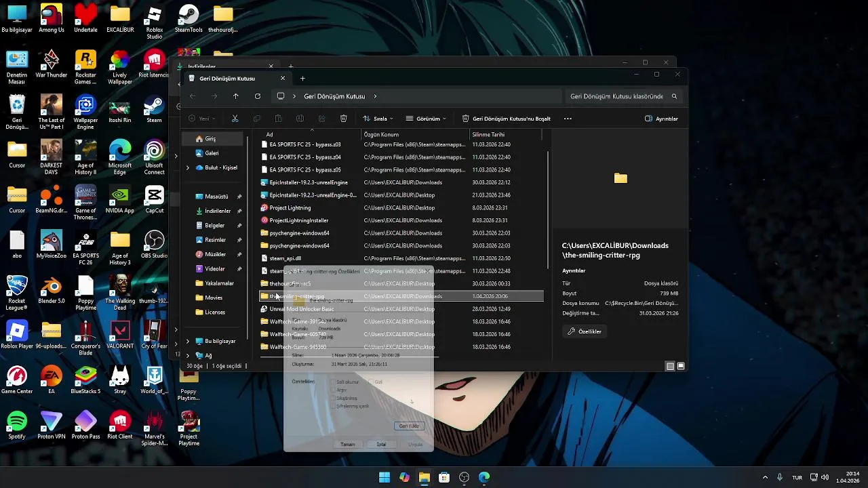868x488 pixels.
Task: Click the search magnifier icon in Explorer
Action: point(674,96)
